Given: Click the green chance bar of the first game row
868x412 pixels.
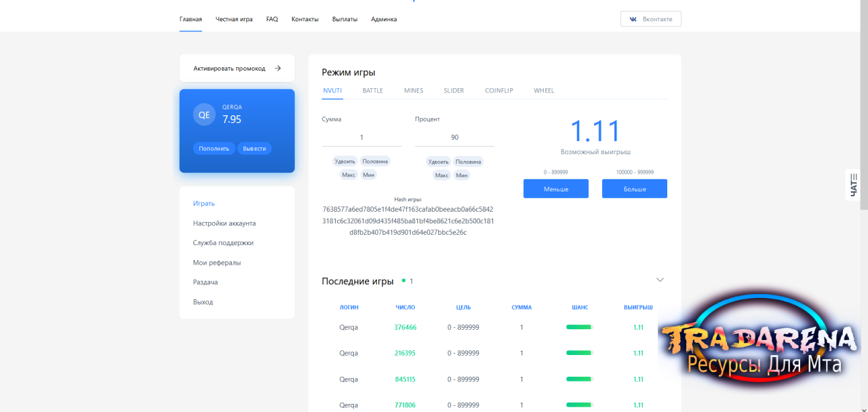Looking at the screenshot, I should 580,327.
